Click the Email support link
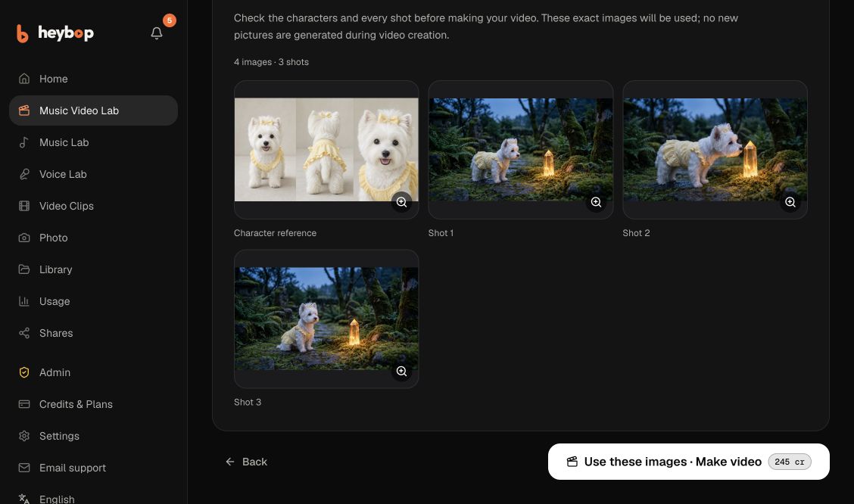Screen dimensions: 854x504 [94, 468]
